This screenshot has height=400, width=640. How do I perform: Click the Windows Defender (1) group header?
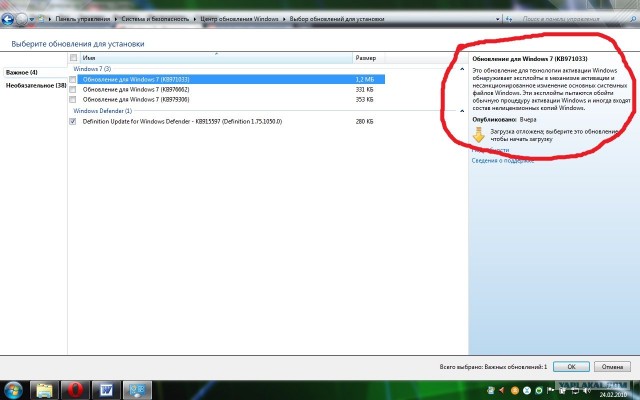(x=102, y=111)
